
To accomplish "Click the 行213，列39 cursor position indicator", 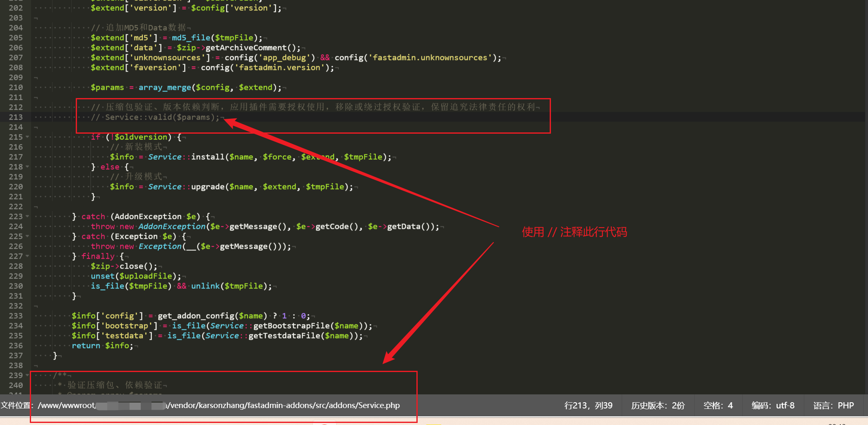I will coord(589,406).
